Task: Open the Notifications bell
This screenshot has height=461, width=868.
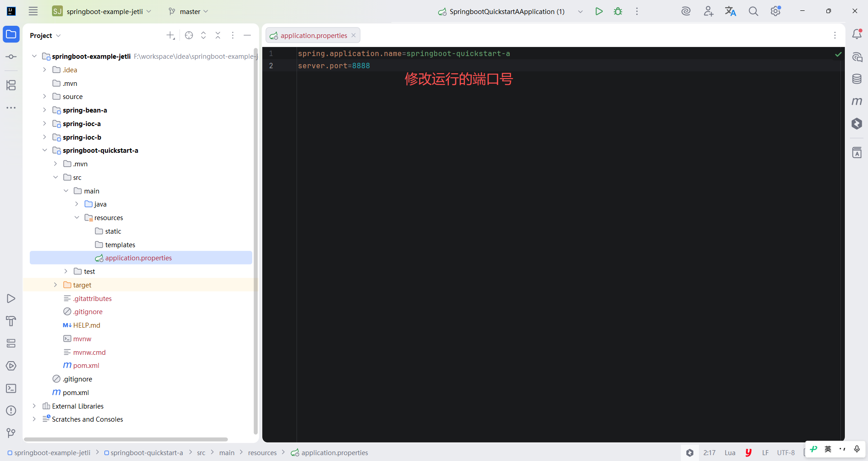Action: coord(857,34)
